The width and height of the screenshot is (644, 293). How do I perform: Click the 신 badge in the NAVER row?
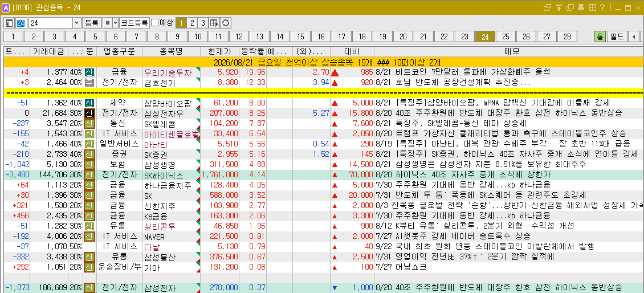click(x=89, y=237)
